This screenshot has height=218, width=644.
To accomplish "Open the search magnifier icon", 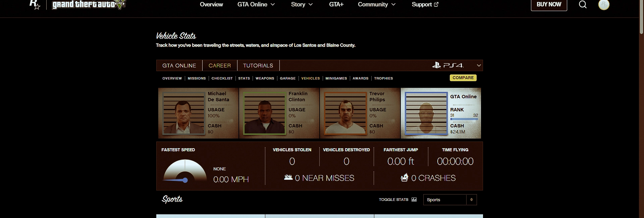I will (x=583, y=4).
